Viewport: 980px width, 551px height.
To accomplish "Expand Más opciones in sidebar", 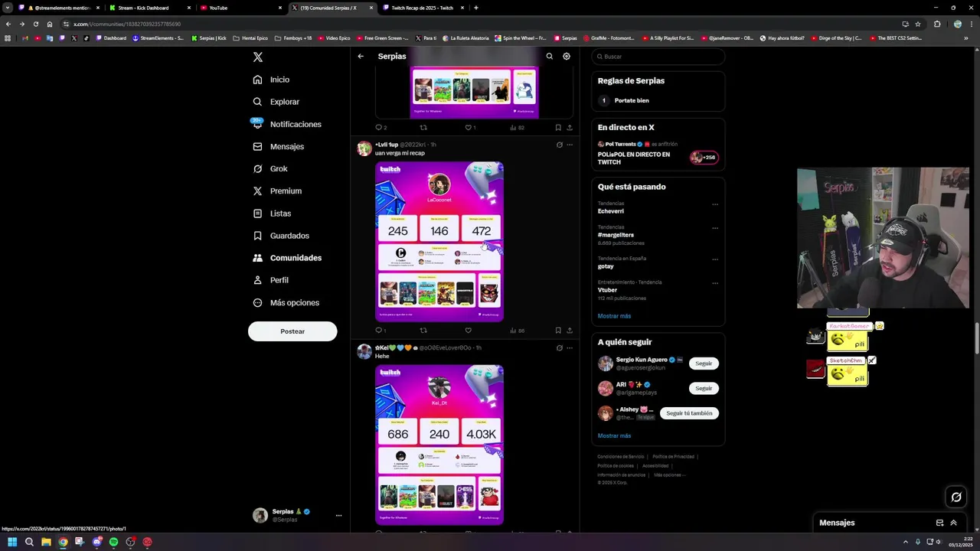I will [286, 302].
